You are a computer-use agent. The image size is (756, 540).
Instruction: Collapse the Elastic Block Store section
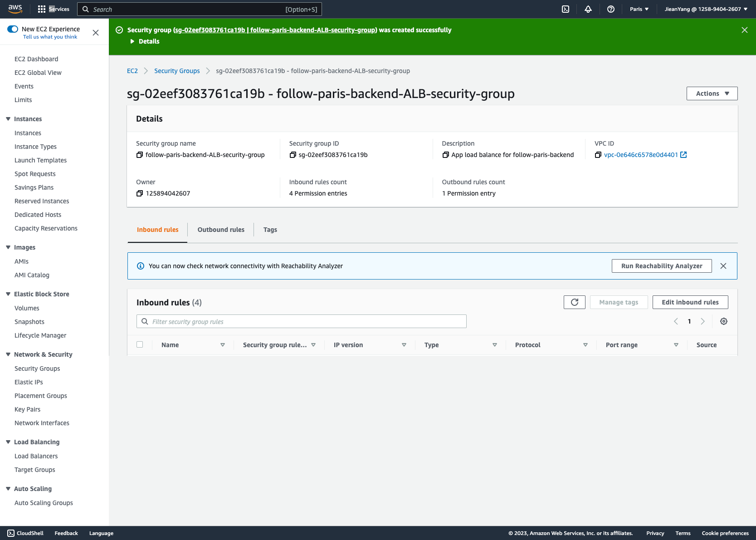8,294
